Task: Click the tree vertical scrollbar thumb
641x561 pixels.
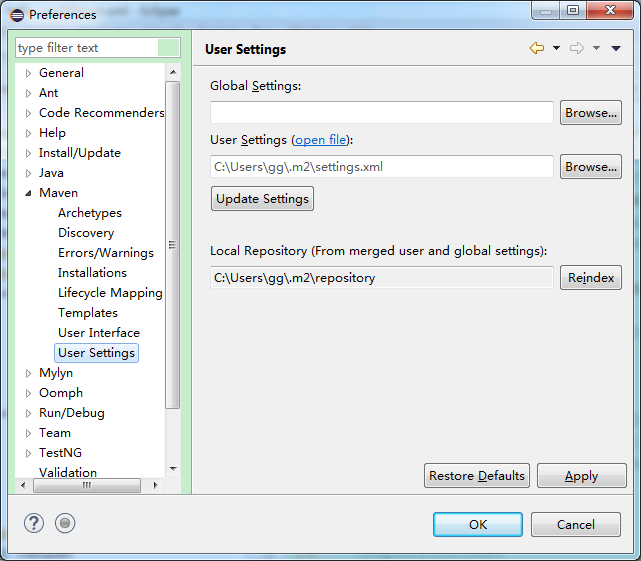Action: (x=173, y=245)
